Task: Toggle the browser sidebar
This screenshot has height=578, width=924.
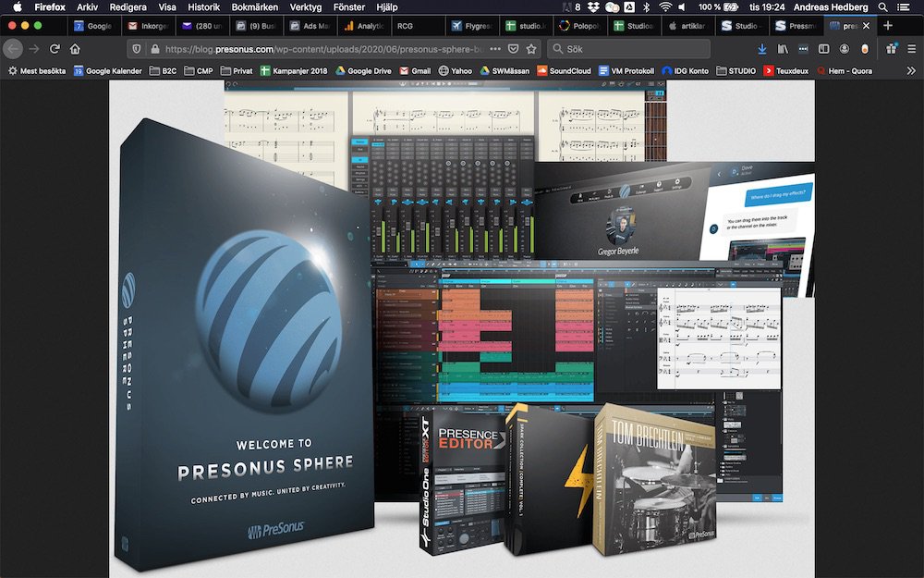Action: point(823,48)
